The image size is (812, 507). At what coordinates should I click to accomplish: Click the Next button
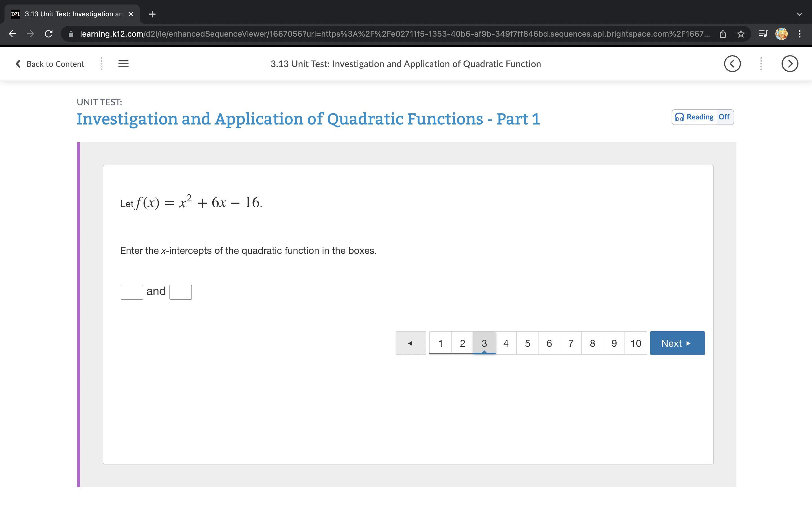(677, 343)
